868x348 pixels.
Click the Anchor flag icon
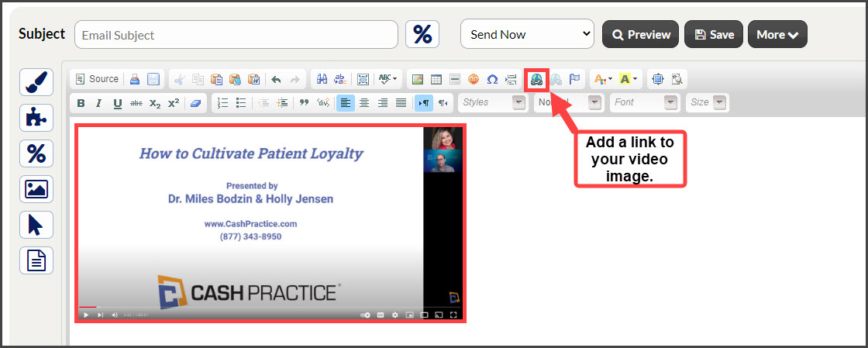click(x=574, y=79)
